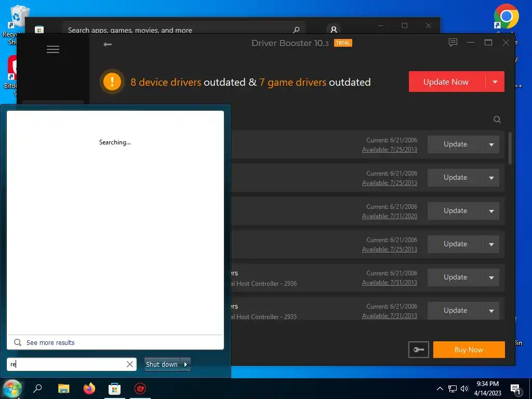532x399 pixels.
Task: Click the Windows Start orb
Action: click(12, 389)
